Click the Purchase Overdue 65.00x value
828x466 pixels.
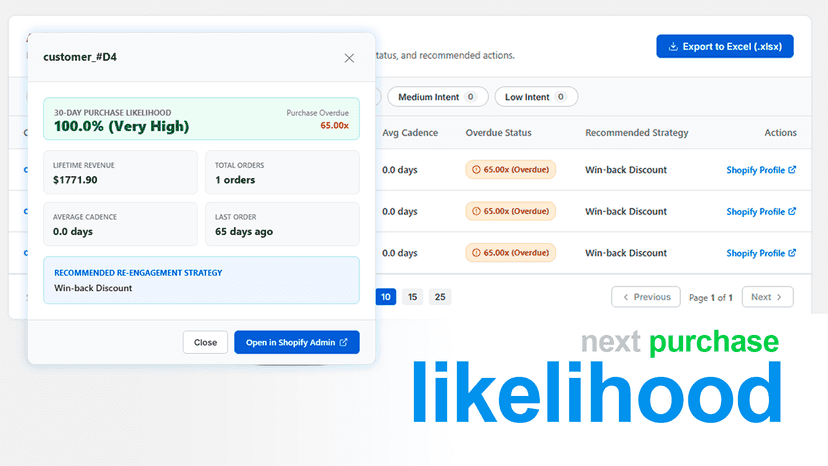[x=334, y=126]
